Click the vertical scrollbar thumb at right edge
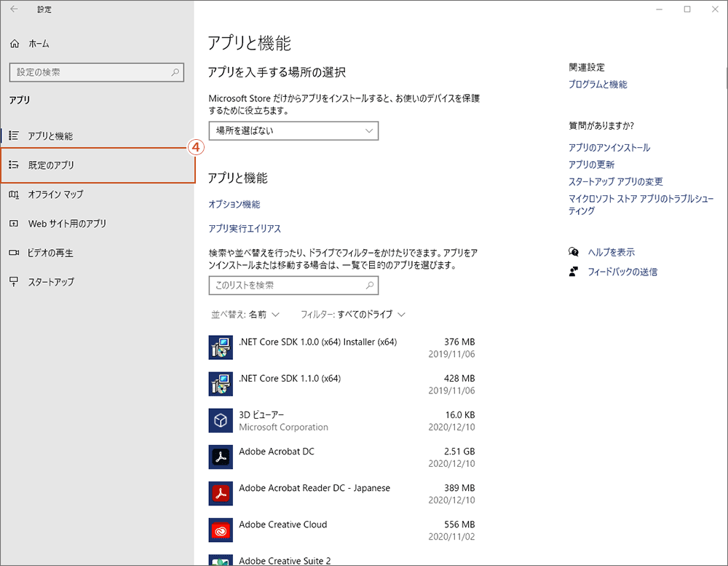This screenshot has height=566, width=728. click(726, 78)
